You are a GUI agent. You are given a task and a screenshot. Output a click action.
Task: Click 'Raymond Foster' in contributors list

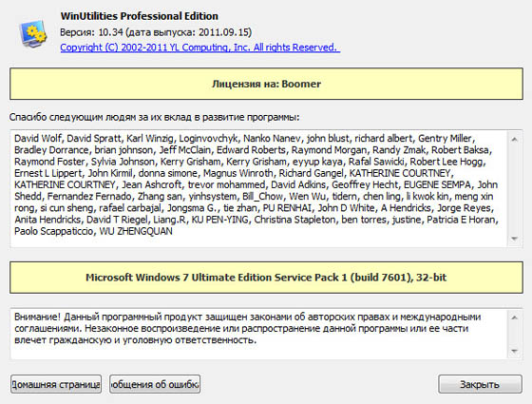tap(49, 162)
